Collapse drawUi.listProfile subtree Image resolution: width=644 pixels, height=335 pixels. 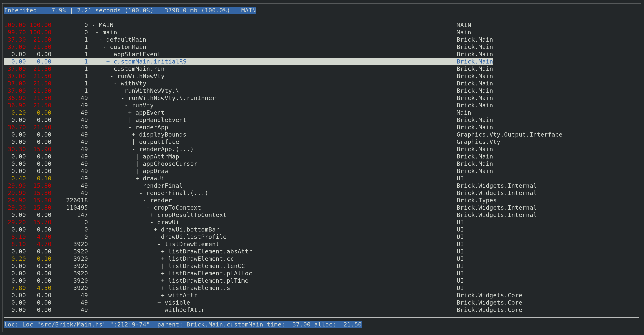(x=156, y=237)
